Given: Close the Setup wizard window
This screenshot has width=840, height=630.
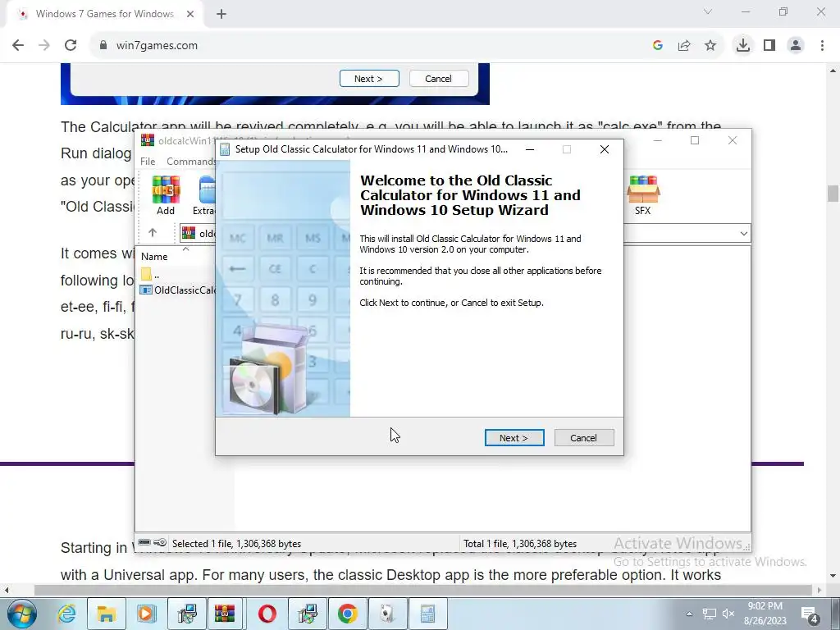Looking at the screenshot, I should (x=605, y=149).
